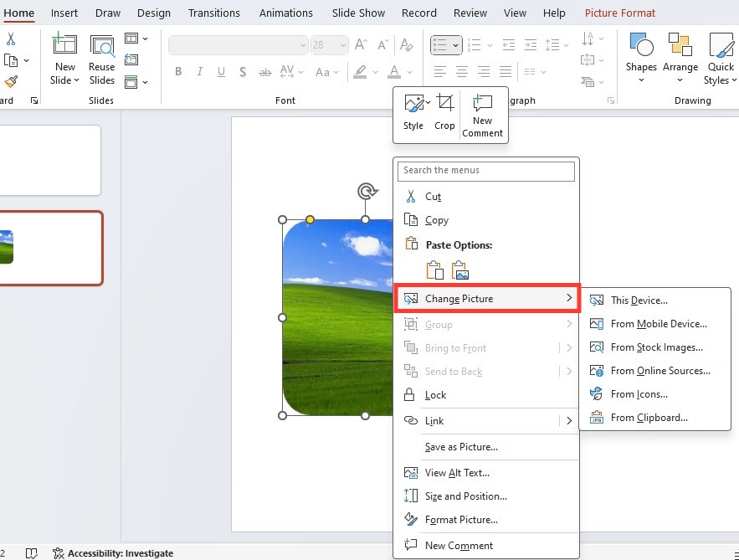Open Format Picture pane
The image size is (739, 560).
point(487,520)
